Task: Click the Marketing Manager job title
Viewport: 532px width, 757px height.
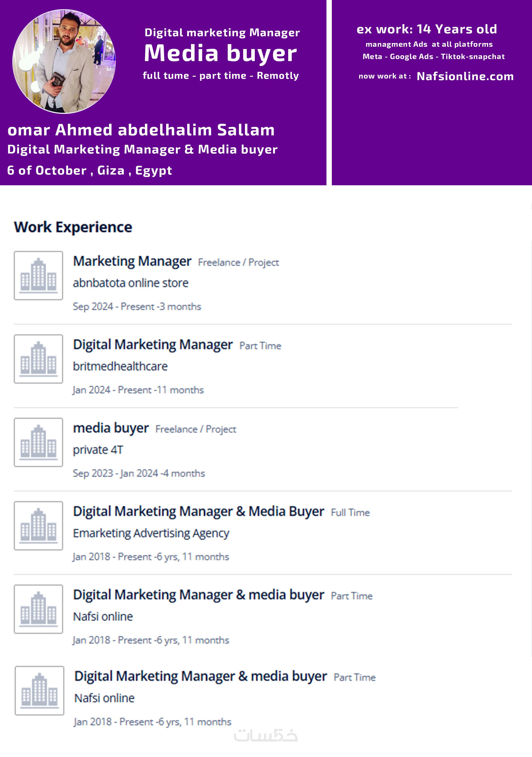Action: [x=132, y=261]
